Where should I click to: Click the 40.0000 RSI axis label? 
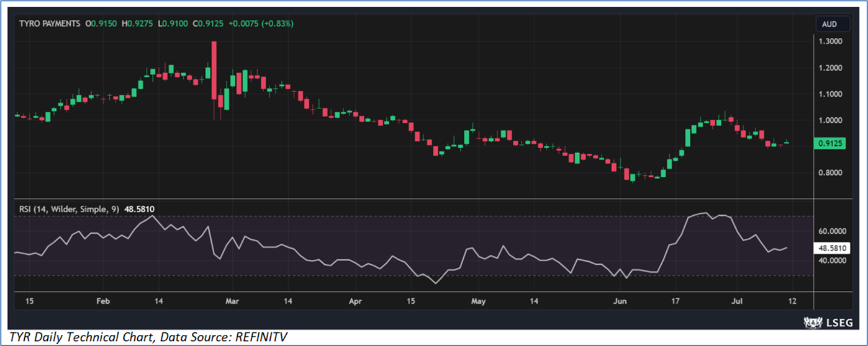(x=833, y=260)
